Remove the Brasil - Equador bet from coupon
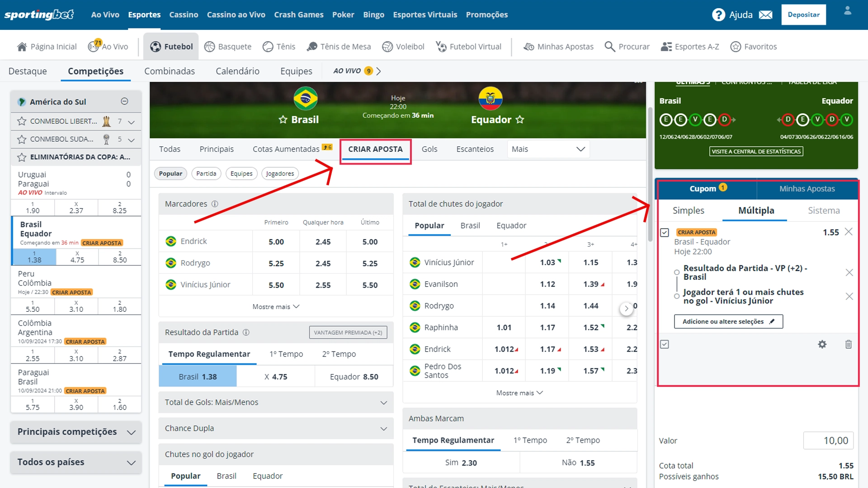 (849, 232)
